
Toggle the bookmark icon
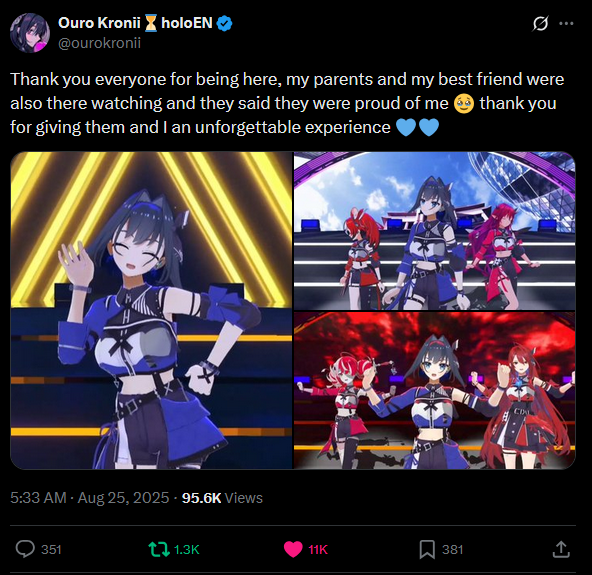pyautogui.click(x=427, y=549)
